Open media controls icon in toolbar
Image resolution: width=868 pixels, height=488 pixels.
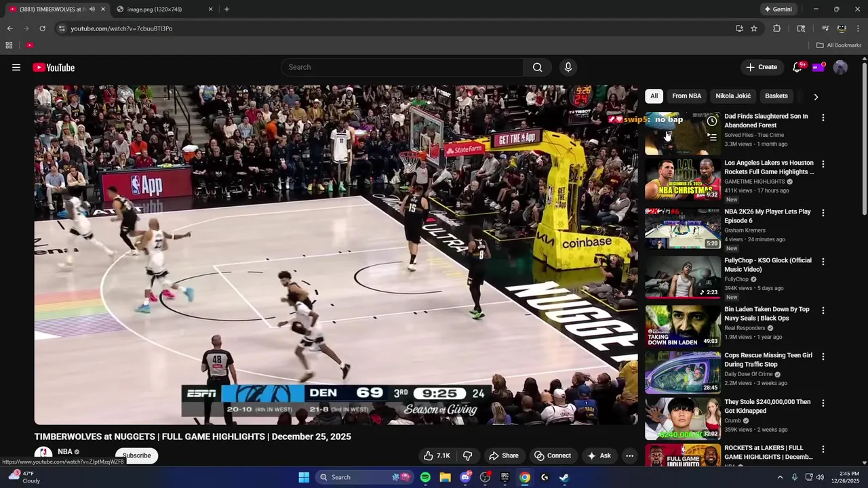click(825, 28)
